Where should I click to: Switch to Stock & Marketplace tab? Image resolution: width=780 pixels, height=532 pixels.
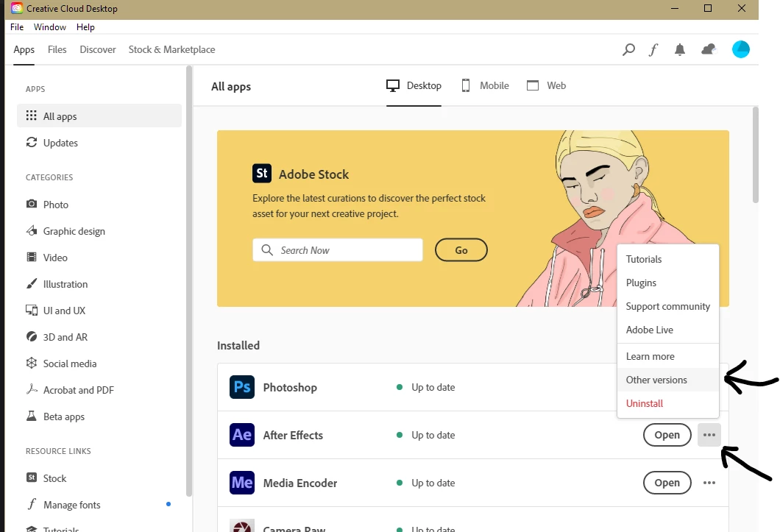(x=171, y=49)
